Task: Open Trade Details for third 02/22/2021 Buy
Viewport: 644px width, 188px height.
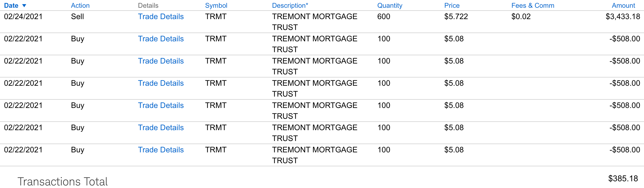Action: tap(161, 83)
